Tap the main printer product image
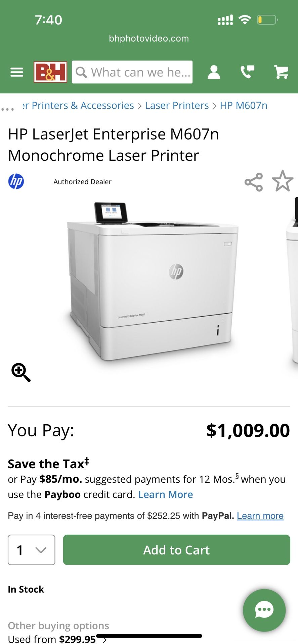Image resolution: width=298 pixels, height=644 pixels. (x=152, y=282)
